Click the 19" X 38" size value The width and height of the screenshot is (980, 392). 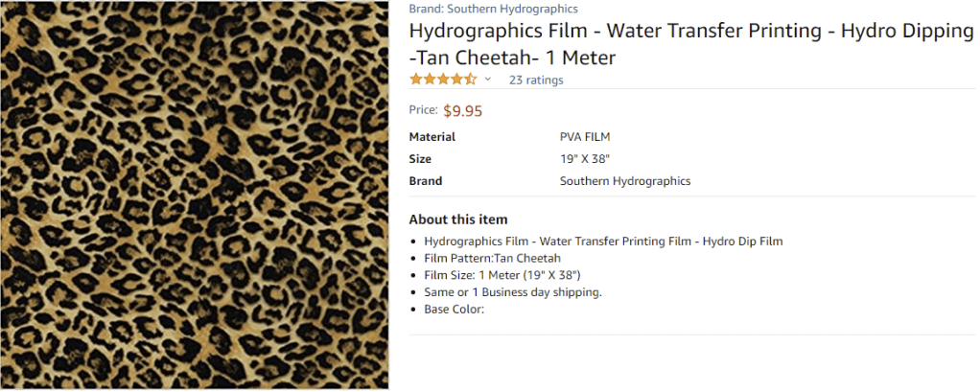pos(584,159)
